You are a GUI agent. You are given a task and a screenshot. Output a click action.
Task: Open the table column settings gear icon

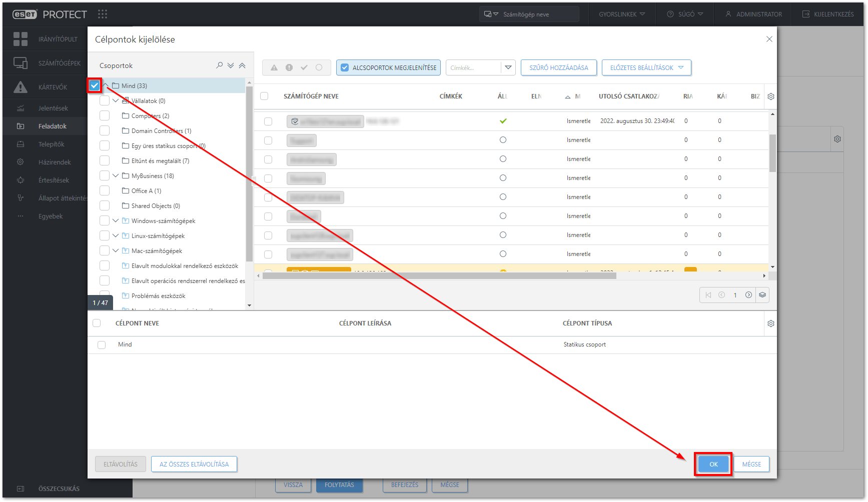click(770, 96)
